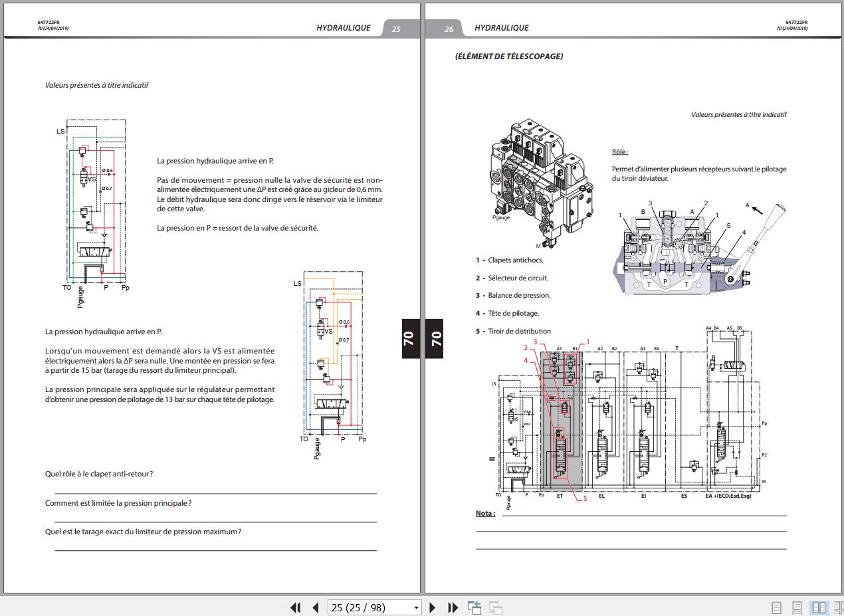This screenshot has width=844, height=616.
Task: Click the page 25 header tab
Action: (x=397, y=29)
